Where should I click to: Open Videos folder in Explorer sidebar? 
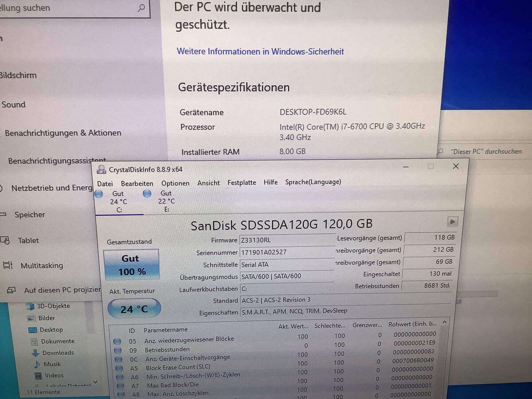point(54,375)
